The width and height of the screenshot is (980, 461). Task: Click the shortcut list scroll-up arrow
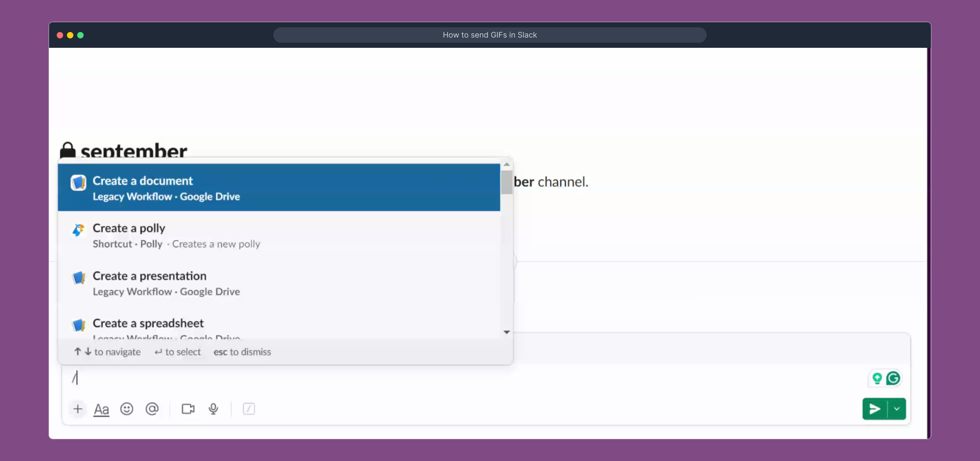coord(507,165)
